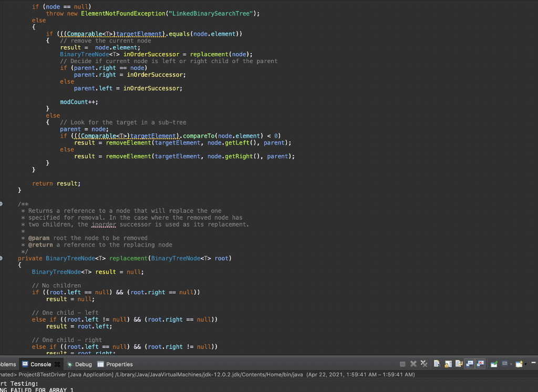Click 'node.getRight()' in the removeElement call

point(233,156)
